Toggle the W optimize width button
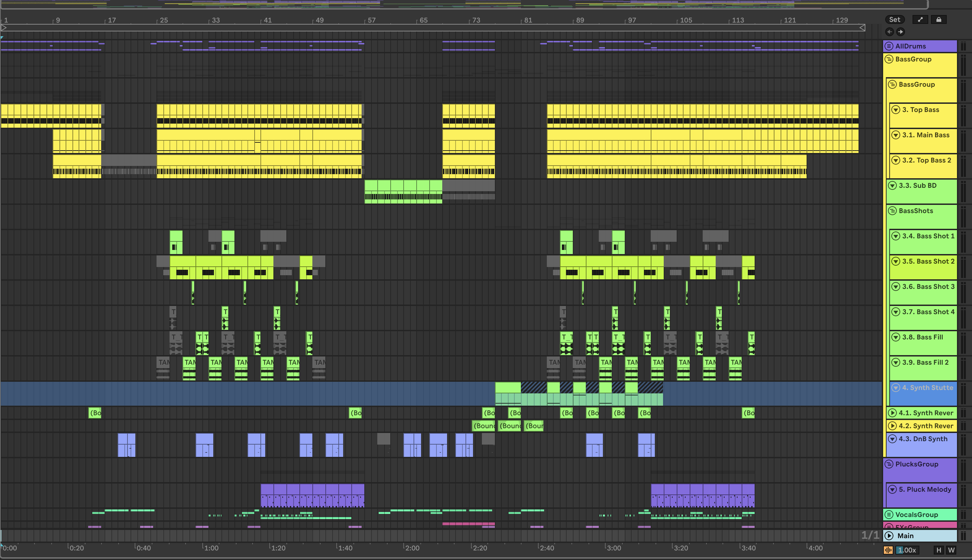972x560 pixels. (x=951, y=550)
